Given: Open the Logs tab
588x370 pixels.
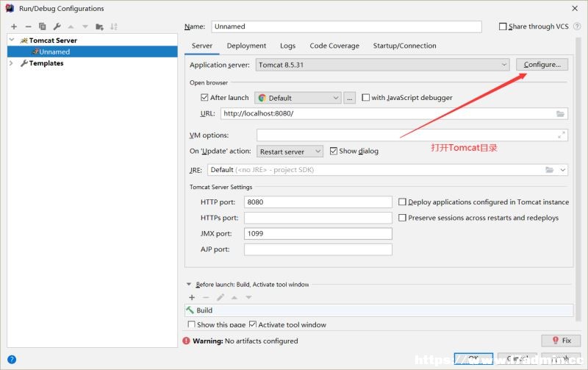Looking at the screenshot, I should (287, 46).
